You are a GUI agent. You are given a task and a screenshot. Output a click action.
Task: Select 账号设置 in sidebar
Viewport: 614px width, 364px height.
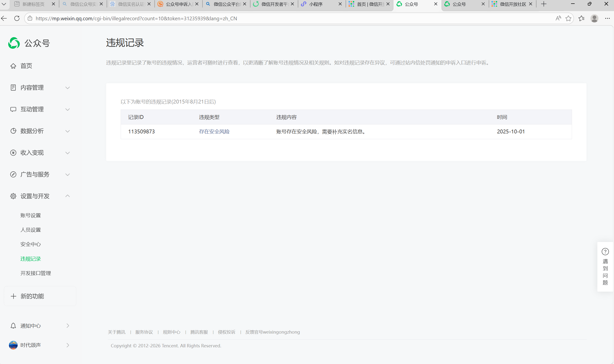(x=31, y=215)
